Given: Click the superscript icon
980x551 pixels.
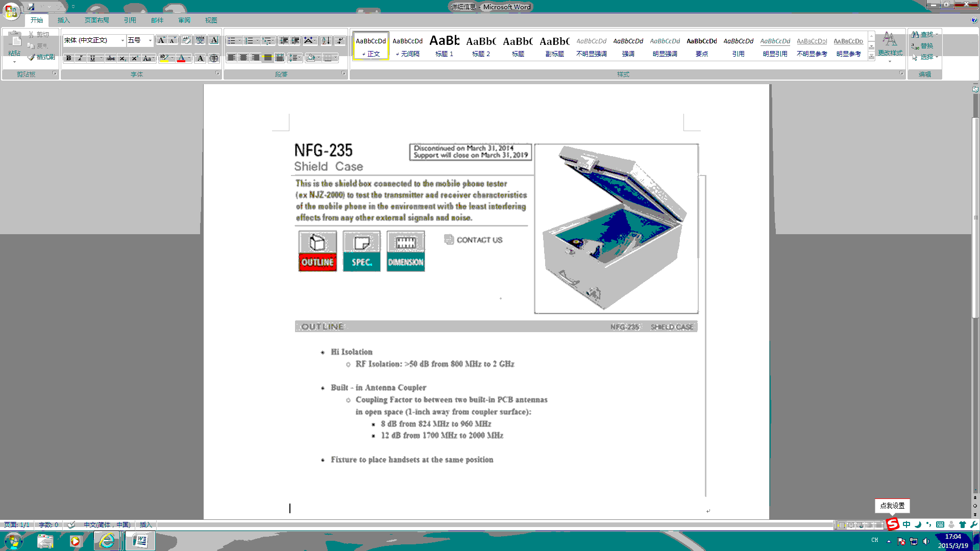Looking at the screenshot, I should 135,58.
